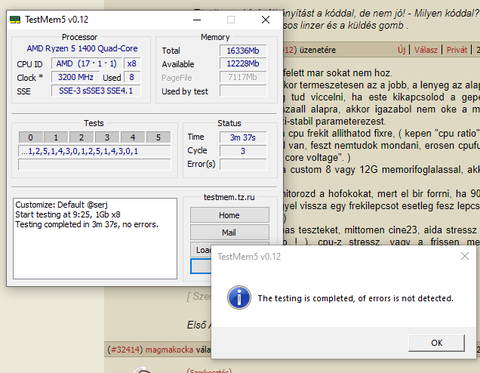Select test box 4
The image size is (480, 373).
point(133,137)
